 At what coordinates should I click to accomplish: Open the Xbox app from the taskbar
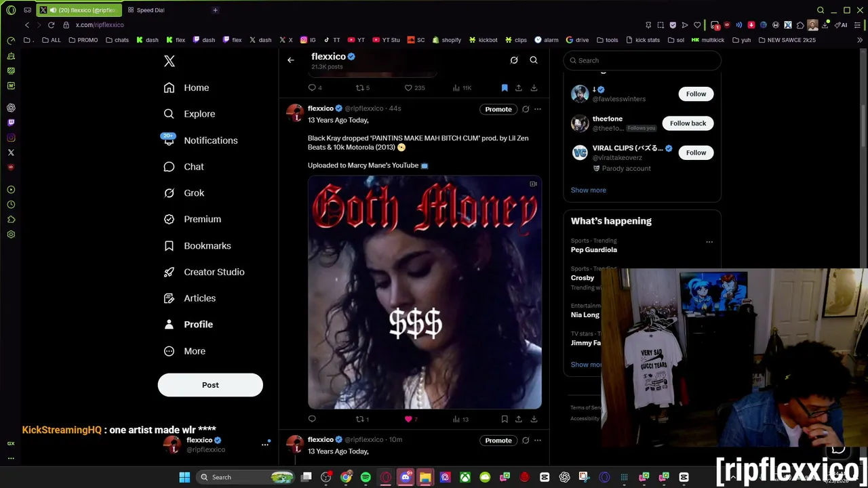(x=465, y=477)
